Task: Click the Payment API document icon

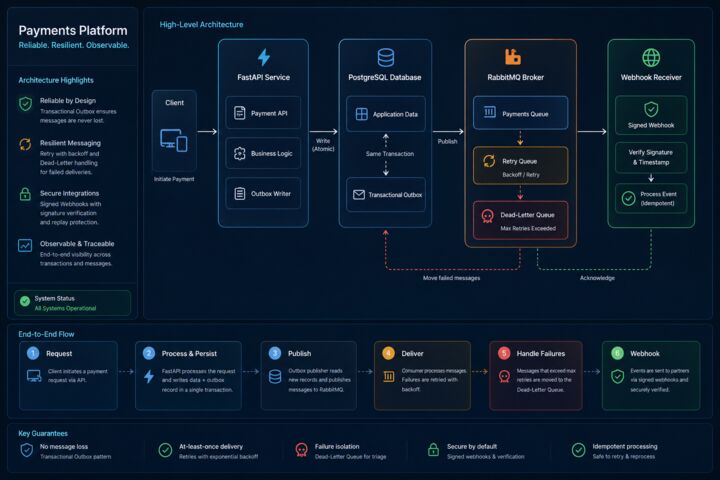Action: (x=240, y=113)
